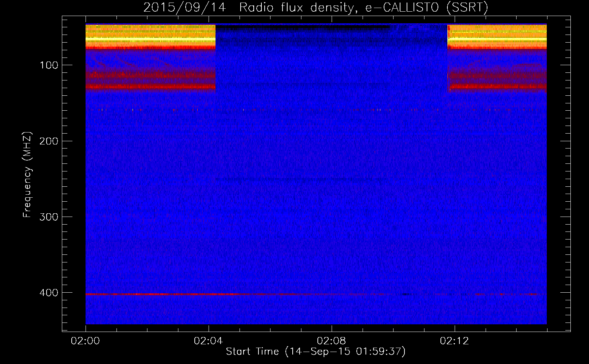Screen dimensions: 589x364
Task: Click the 02:08 time tick label
Action: tap(332, 341)
